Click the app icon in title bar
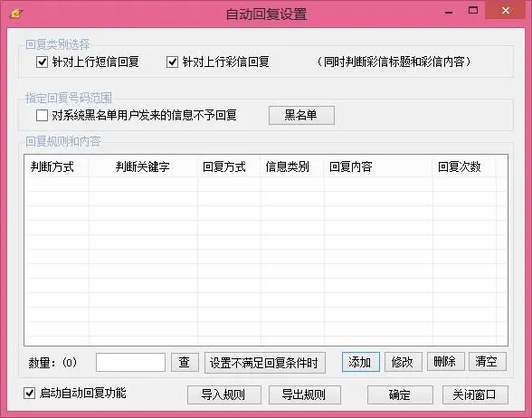Screen dimensions: 532x418 [x=16, y=14]
